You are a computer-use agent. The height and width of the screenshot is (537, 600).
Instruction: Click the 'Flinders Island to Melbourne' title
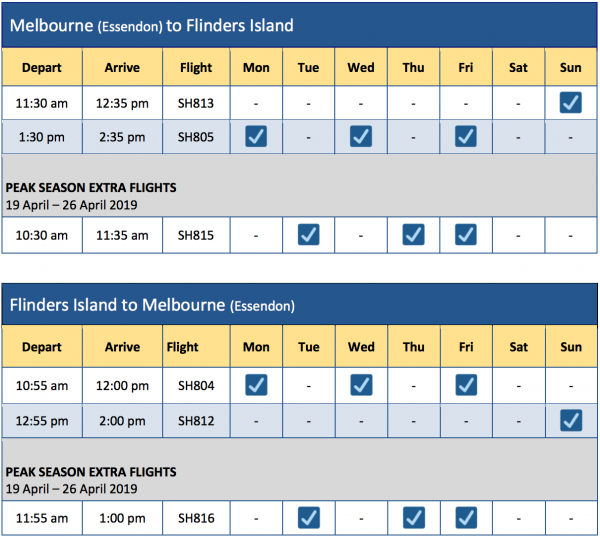[x=152, y=304]
